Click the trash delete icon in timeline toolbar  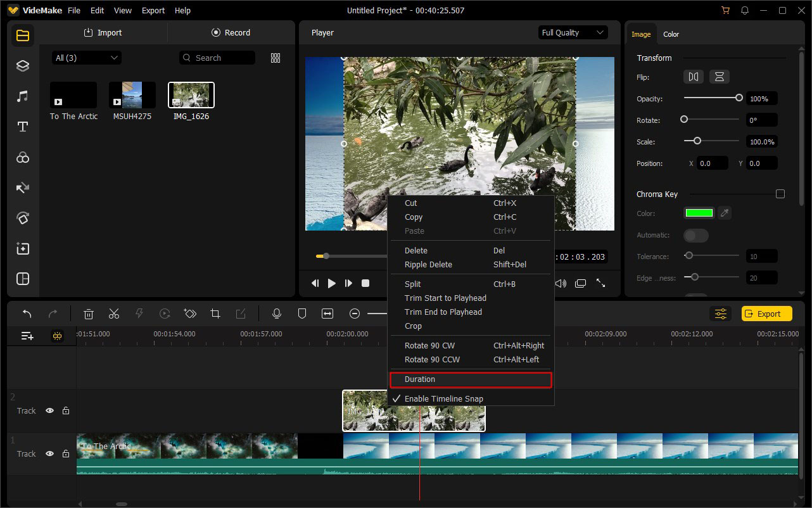tap(88, 313)
